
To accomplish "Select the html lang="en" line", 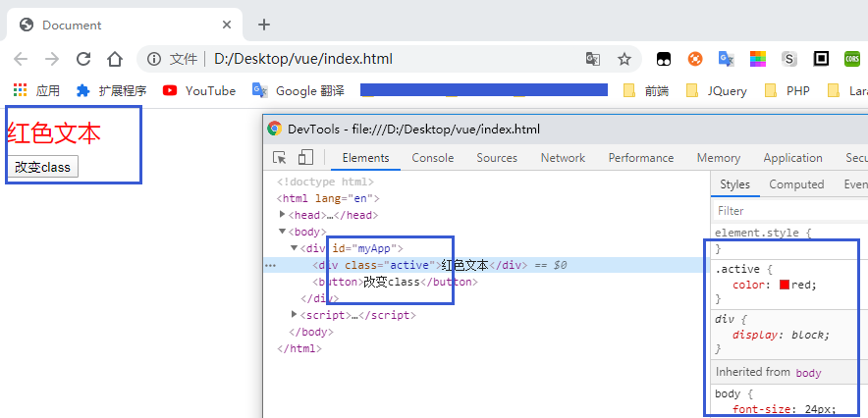I will (x=328, y=198).
